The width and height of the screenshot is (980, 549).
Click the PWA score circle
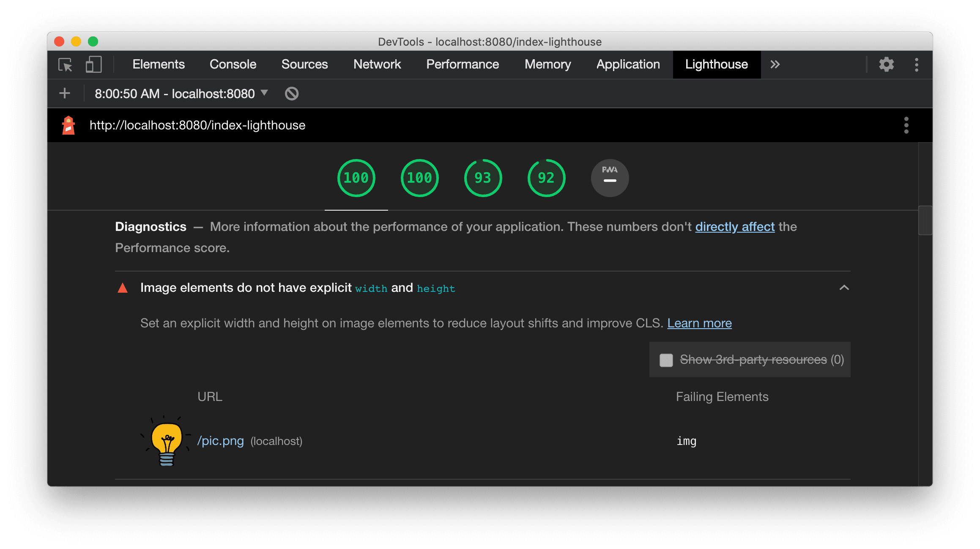[609, 178]
